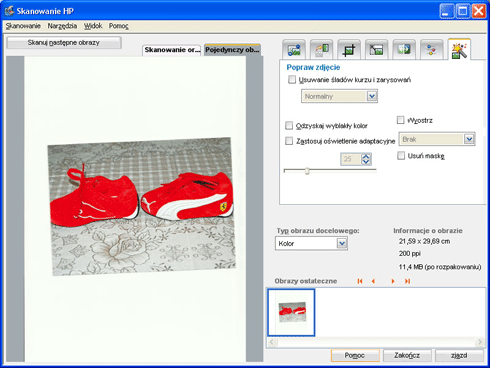Image resolution: width=490 pixels, height=368 pixels.
Task: Click the adaptive lighting slider handle
Action: pyautogui.click(x=307, y=171)
